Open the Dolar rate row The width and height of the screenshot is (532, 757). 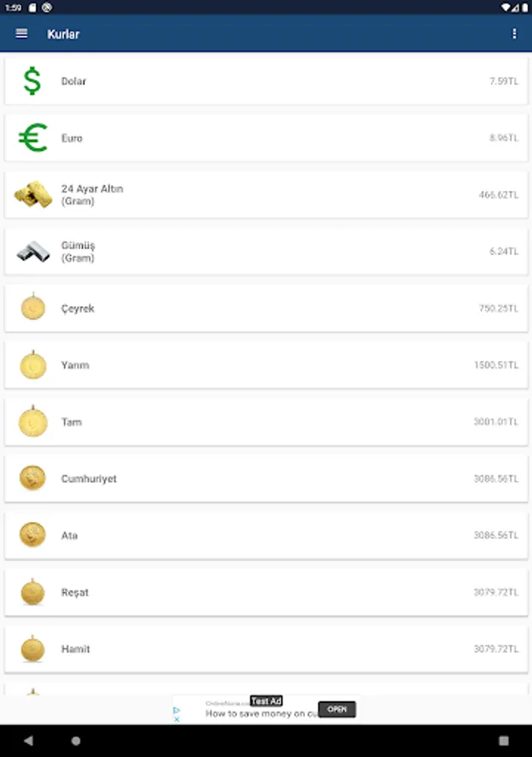click(x=266, y=81)
